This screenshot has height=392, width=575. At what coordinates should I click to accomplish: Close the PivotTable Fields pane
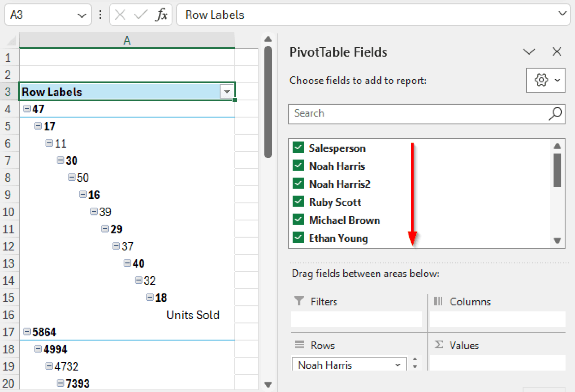556,52
